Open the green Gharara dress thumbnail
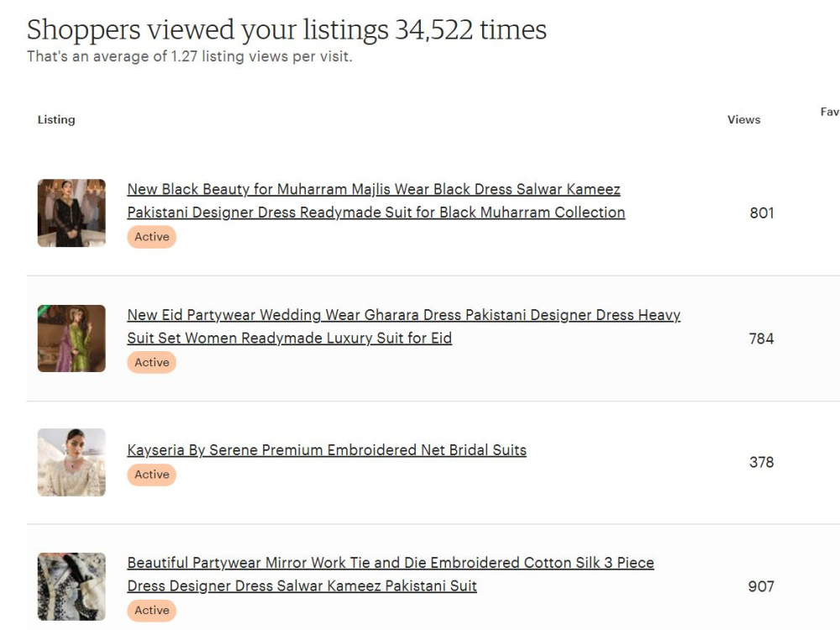Viewport: 840px width, 630px height. coord(71,339)
